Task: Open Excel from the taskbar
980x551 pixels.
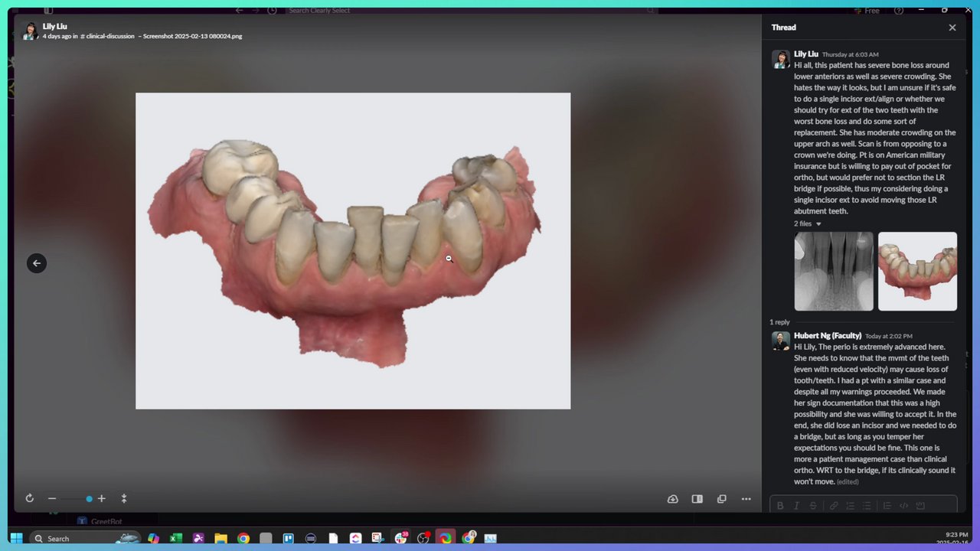Action: point(175,539)
